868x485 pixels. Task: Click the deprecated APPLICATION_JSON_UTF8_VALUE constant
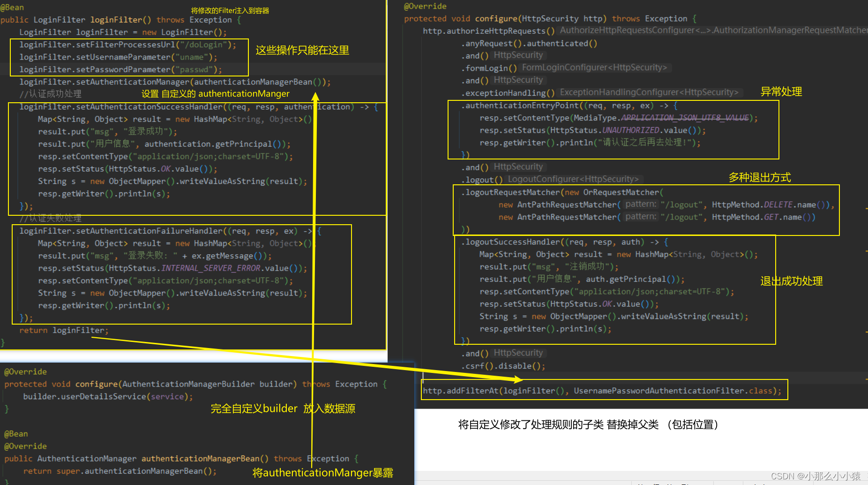[x=685, y=118]
